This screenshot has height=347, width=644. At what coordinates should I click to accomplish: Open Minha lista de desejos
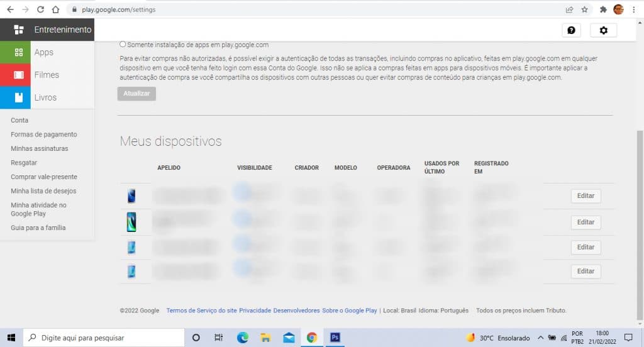tap(43, 191)
